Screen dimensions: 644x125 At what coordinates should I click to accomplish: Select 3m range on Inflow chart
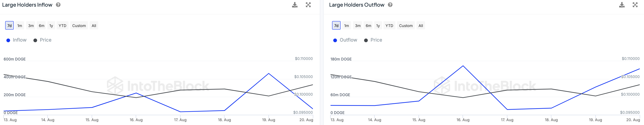click(31, 26)
